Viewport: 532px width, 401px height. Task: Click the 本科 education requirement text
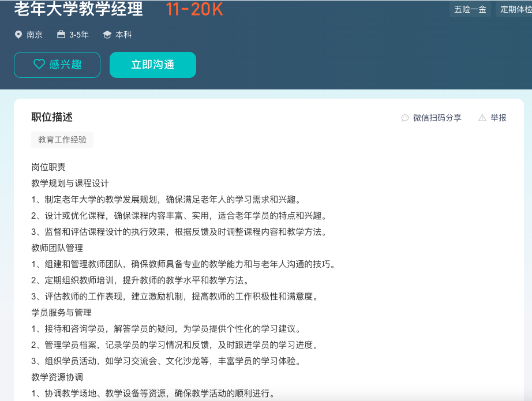point(123,35)
